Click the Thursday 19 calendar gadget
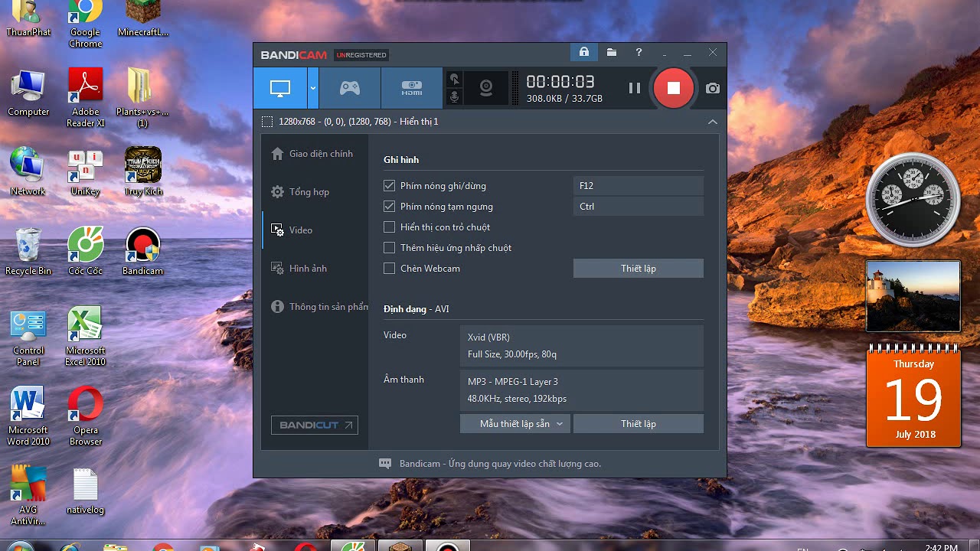Image resolution: width=980 pixels, height=551 pixels. click(913, 396)
